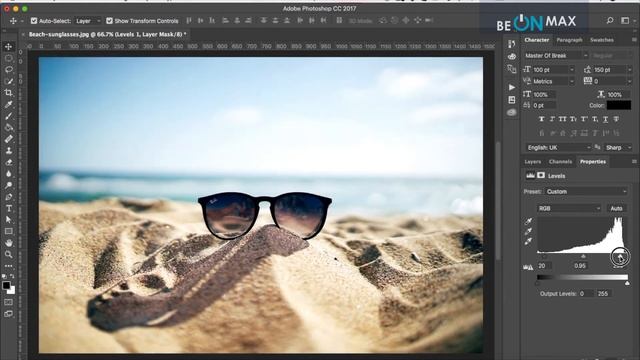The image size is (640, 360).
Task: Toggle Faux Italic text style
Action: click(x=552, y=119)
